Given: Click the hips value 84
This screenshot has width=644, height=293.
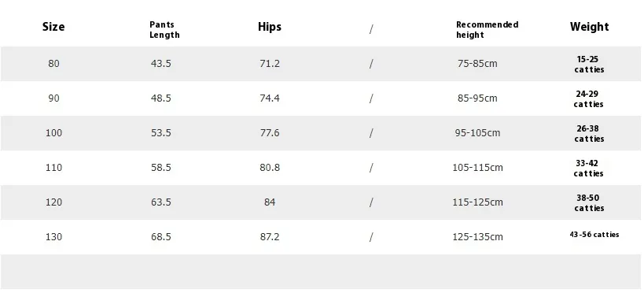Looking at the screenshot, I should [x=270, y=202].
